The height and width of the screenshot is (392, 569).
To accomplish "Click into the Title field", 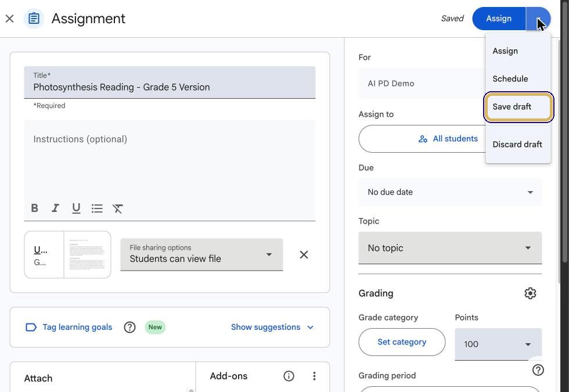I will click(x=170, y=82).
